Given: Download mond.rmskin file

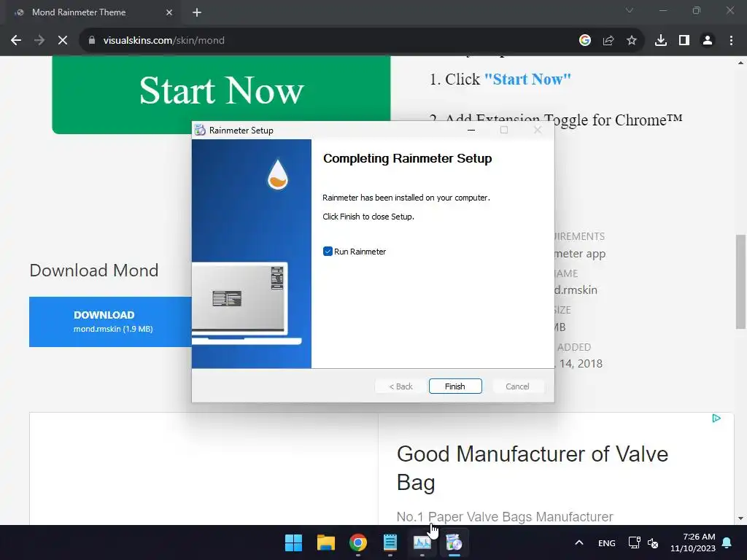Looking at the screenshot, I should tap(111, 322).
